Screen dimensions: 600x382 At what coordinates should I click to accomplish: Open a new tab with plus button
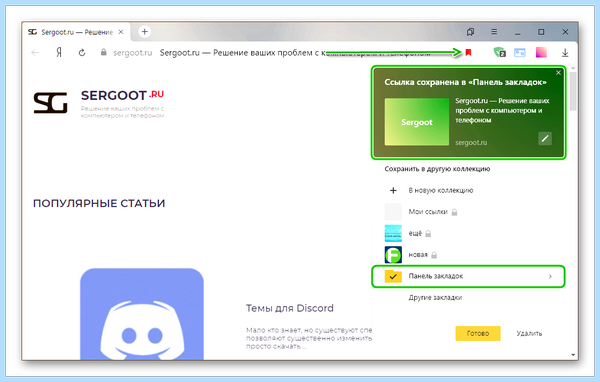coord(144,32)
